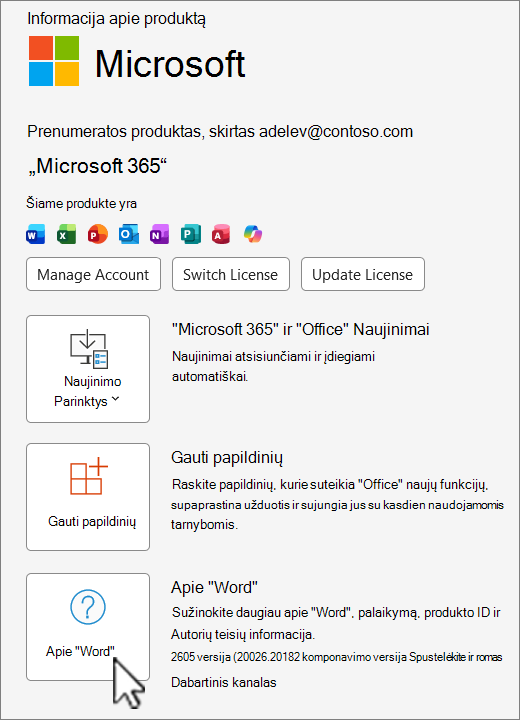Click the adelev@contoso.com subscription text
The width and height of the screenshot is (520, 720).
[x=336, y=132]
